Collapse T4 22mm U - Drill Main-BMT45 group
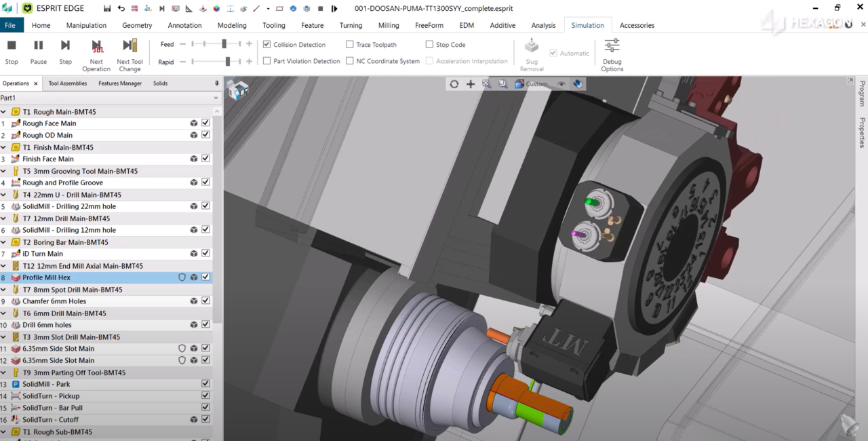Screen dimensions: 868x441 (x=3, y=195)
